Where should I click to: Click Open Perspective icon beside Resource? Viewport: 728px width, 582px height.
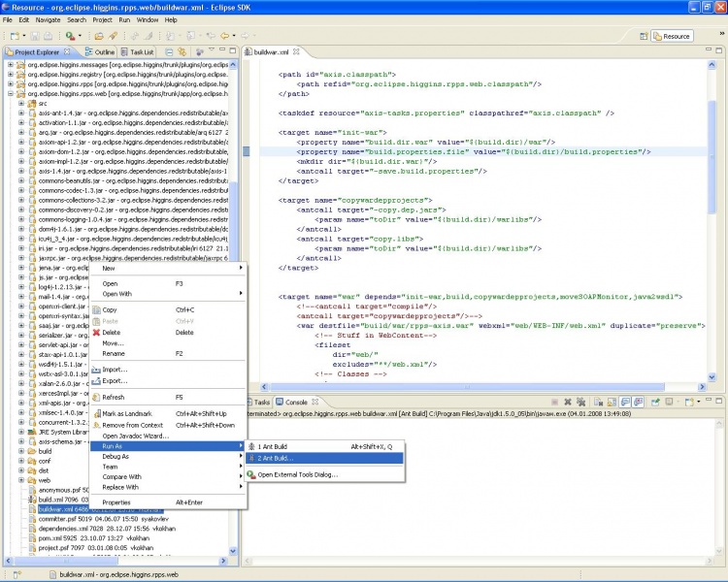(x=644, y=36)
